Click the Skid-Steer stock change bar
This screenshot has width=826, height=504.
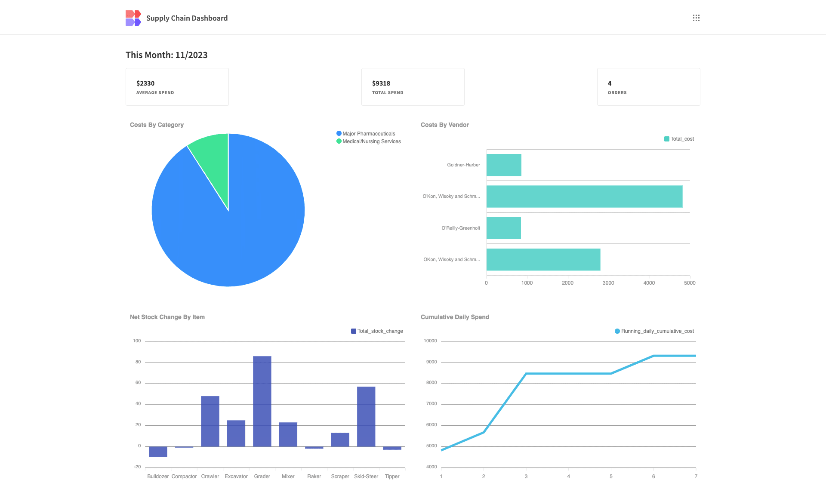click(x=366, y=416)
